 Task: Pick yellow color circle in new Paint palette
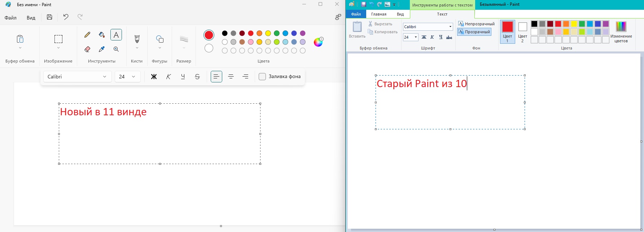coord(268,33)
